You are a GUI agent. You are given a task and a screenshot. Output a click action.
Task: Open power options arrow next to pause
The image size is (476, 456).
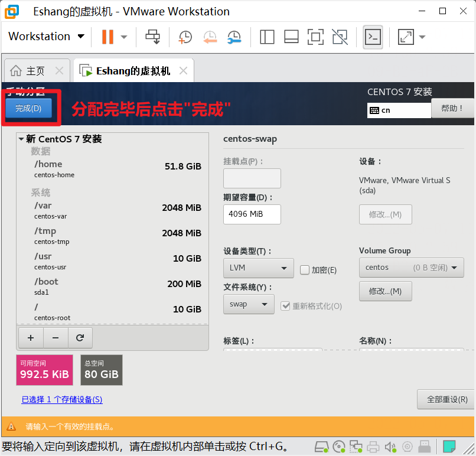point(123,37)
